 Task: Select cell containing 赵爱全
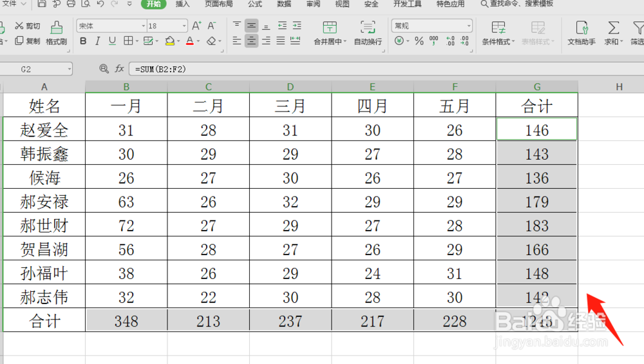tap(44, 130)
